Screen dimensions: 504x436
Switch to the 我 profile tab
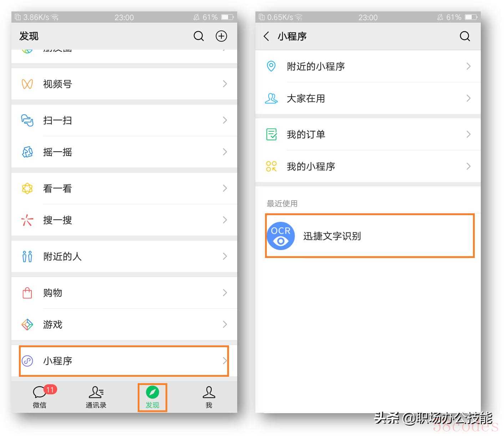209,397
